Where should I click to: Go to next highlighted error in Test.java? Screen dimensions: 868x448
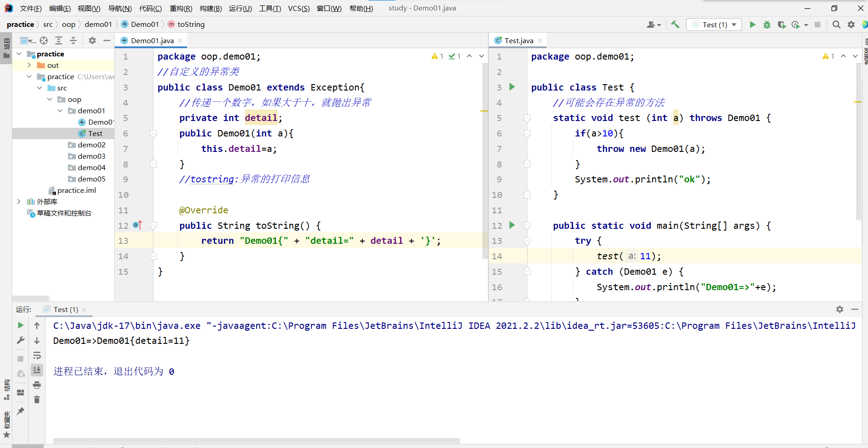tap(855, 56)
